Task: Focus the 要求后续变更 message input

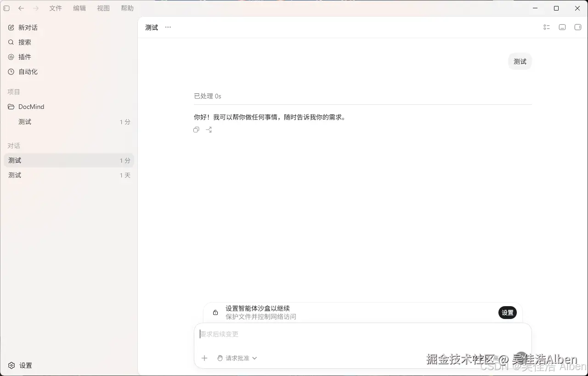Action: [363, 335]
